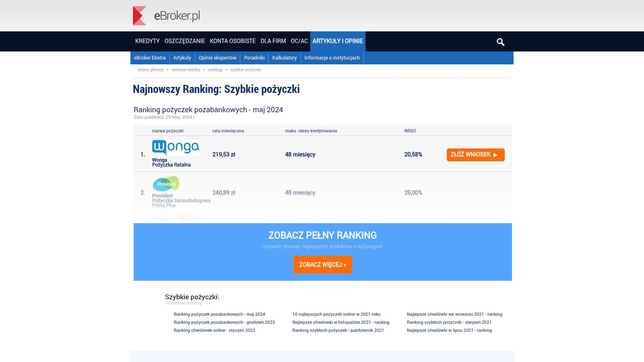Click the 'maks. okres kredytowania' column header
644x362 pixels.
311,131
